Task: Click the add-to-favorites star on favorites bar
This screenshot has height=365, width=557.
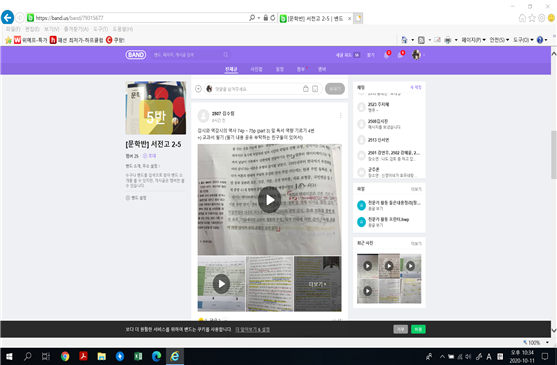Action: [x=8, y=40]
